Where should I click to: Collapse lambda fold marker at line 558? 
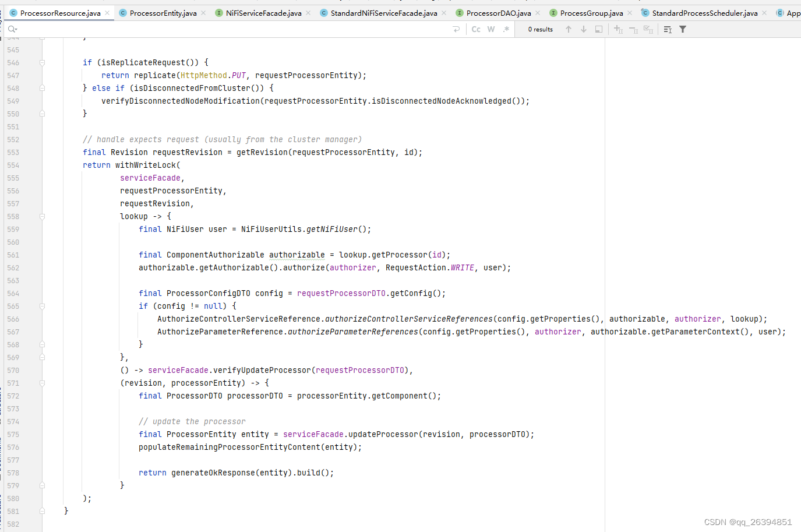click(x=42, y=216)
